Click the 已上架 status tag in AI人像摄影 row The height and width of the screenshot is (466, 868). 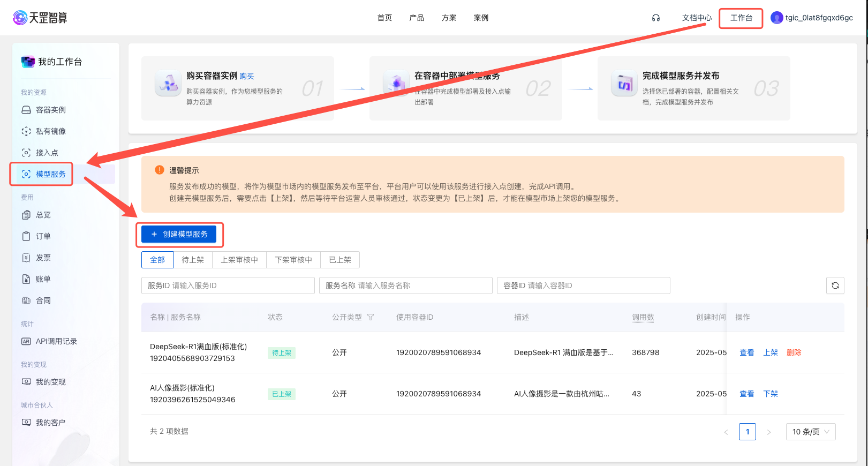pos(282,394)
